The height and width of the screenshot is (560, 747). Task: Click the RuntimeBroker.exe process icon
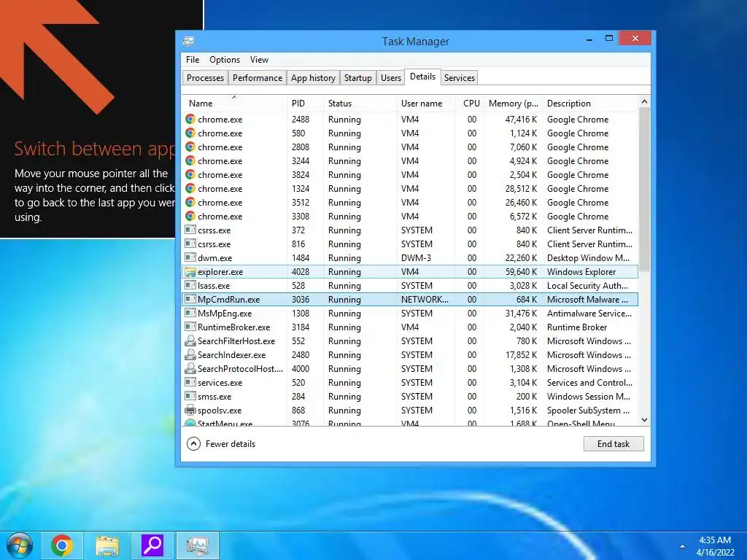(190, 327)
